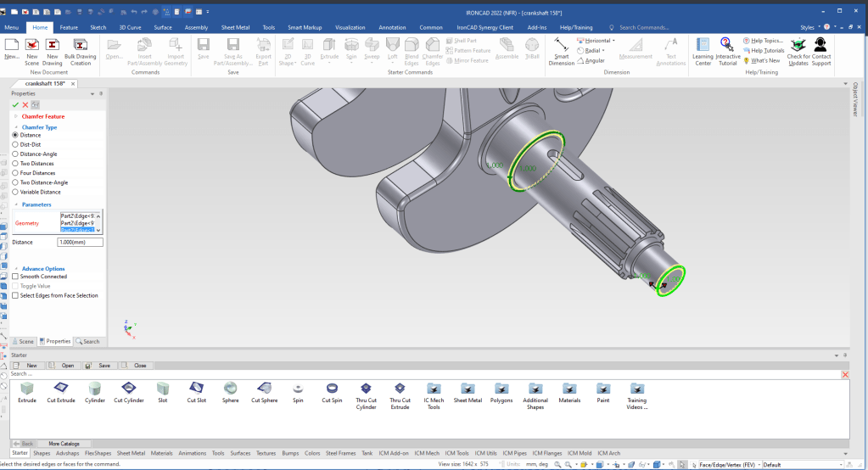
Task: Cancel the chamfer with red X icon
Action: click(25, 104)
